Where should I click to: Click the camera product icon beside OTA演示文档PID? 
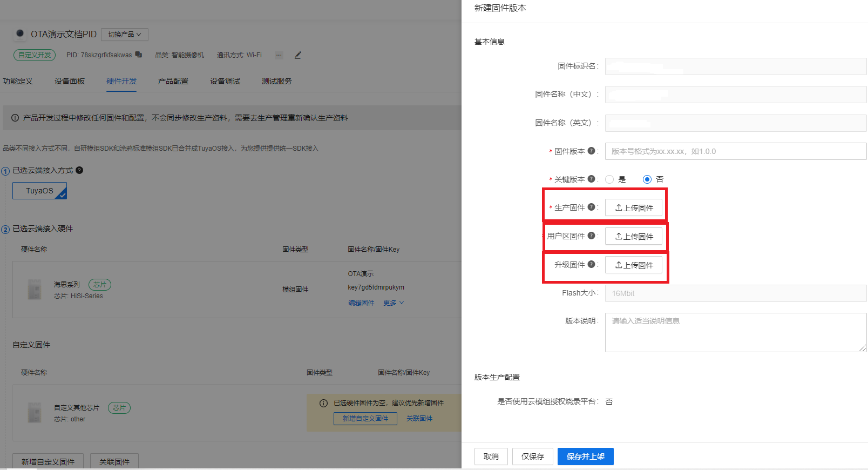(x=20, y=34)
